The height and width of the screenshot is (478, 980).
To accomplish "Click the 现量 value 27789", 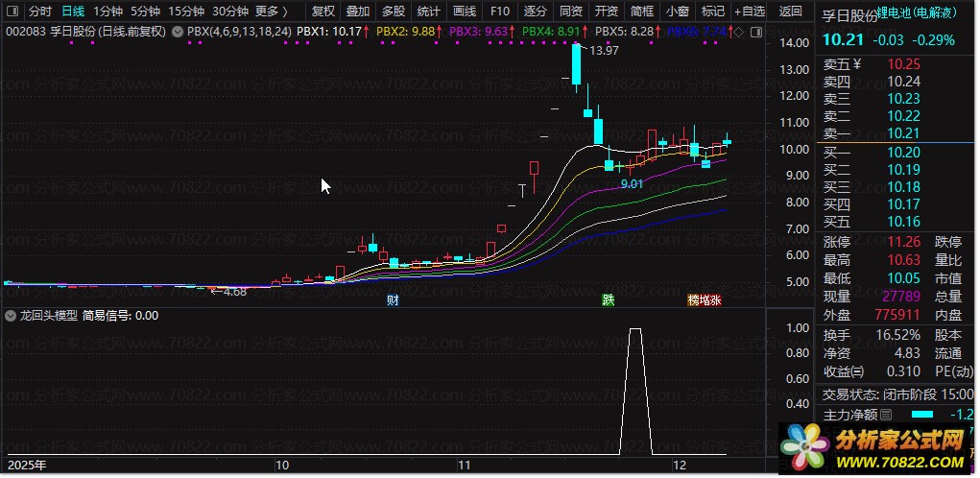I will coord(900,297).
